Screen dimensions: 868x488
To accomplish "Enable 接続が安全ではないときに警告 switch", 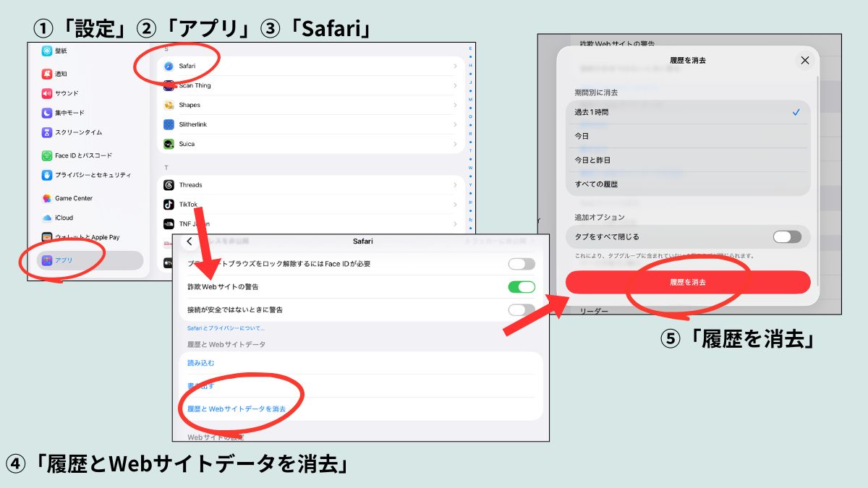I will point(522,309).
